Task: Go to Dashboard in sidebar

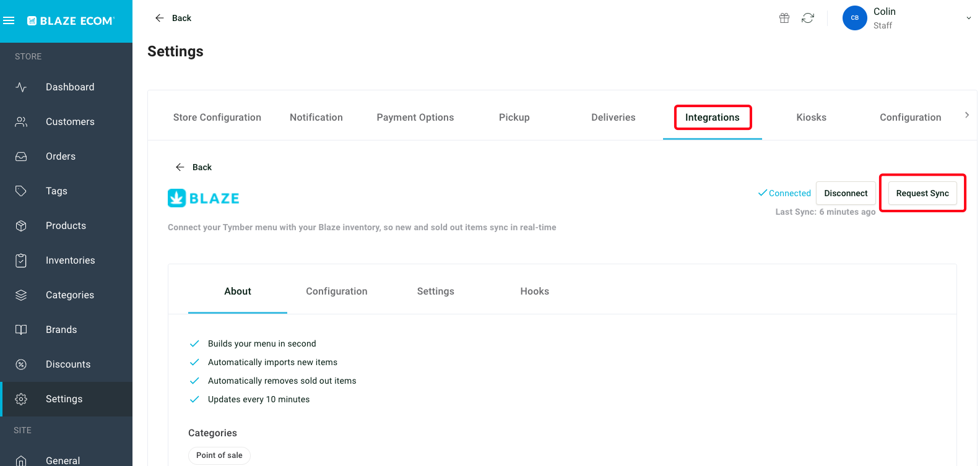Action: pos(70,87)
